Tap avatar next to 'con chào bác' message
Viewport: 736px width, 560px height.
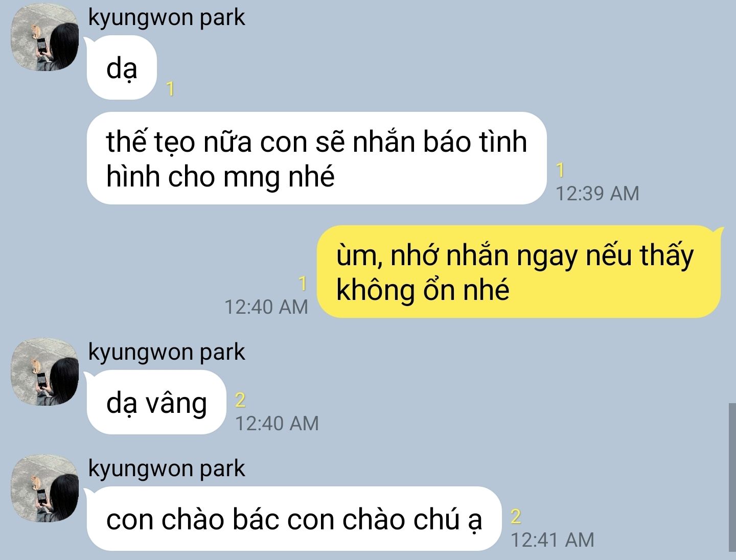[45, 488]
